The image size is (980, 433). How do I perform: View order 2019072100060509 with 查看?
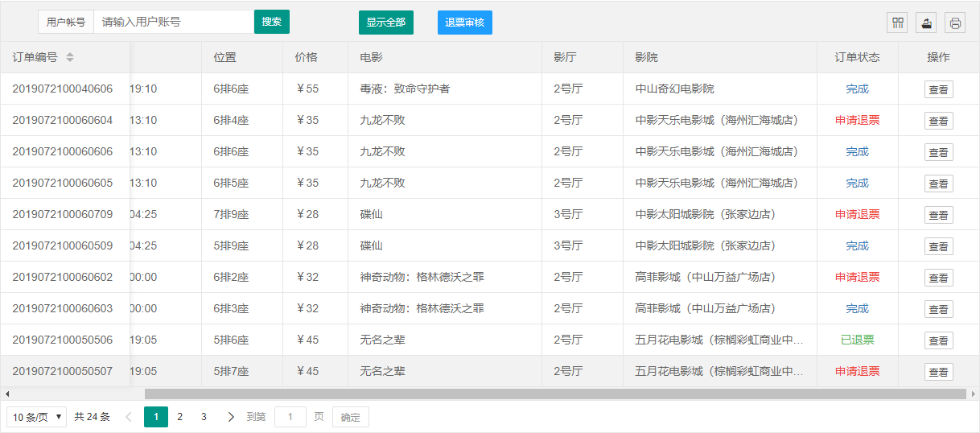938,246
